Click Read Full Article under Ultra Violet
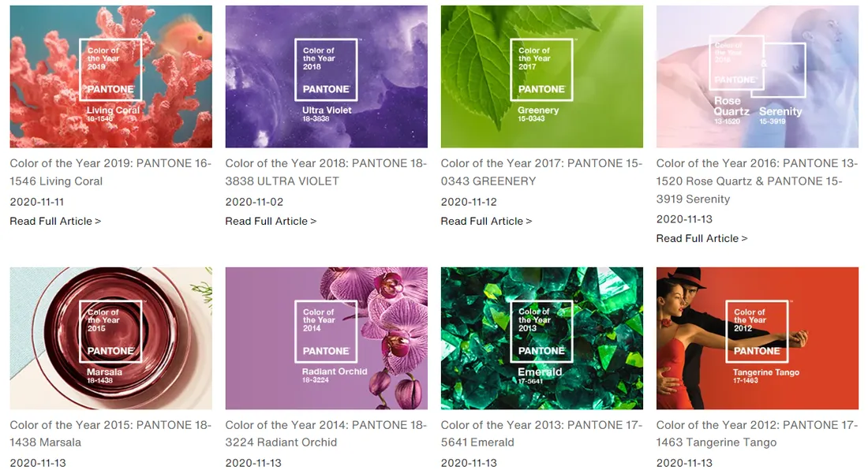Viewport: 868px width, 470px height. (x=271, y=221)
